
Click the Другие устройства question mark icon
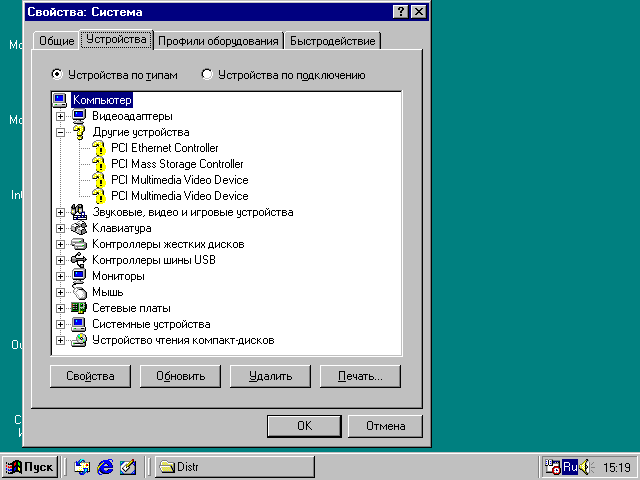tap(79, 132)
